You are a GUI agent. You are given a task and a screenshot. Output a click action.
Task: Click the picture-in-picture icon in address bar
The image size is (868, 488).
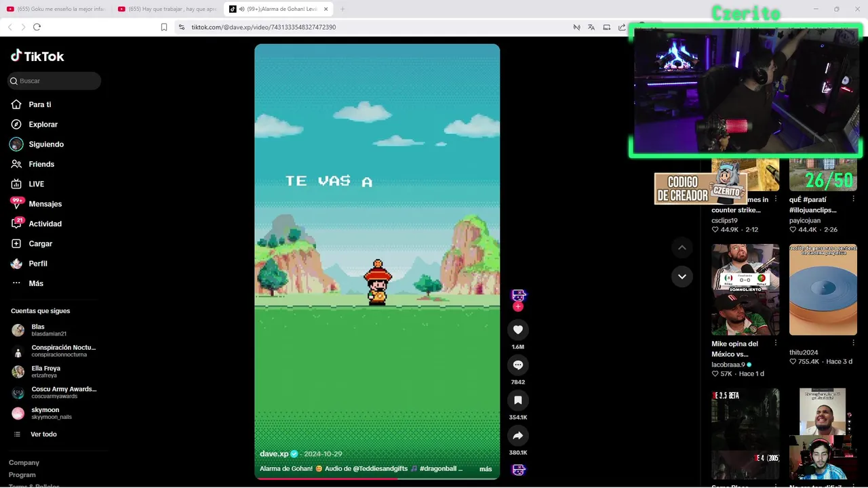[607, 27]
